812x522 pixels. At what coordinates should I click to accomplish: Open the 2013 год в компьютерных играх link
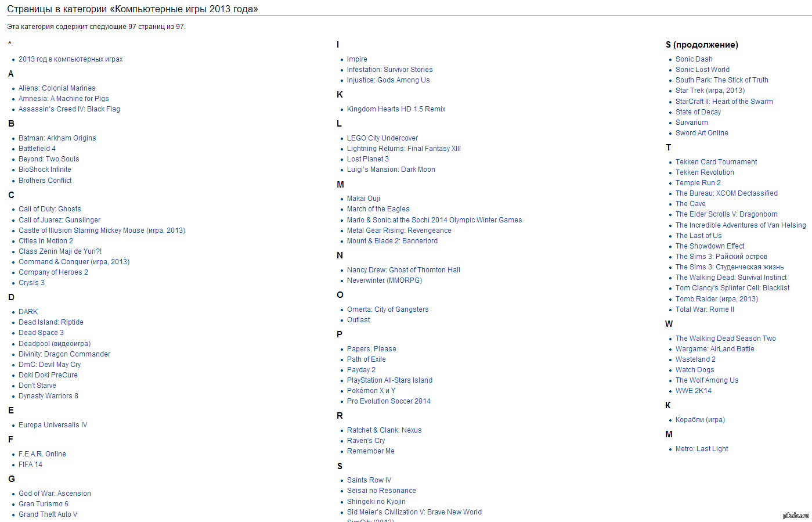click(70, 59)
